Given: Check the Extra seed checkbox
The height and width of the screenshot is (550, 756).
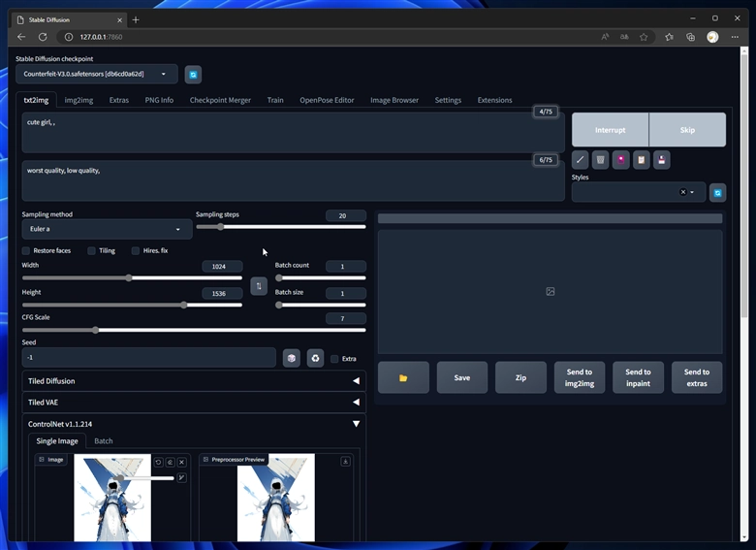Looking at the screenshot, I should pyautogui.click(x=334, y=359).
